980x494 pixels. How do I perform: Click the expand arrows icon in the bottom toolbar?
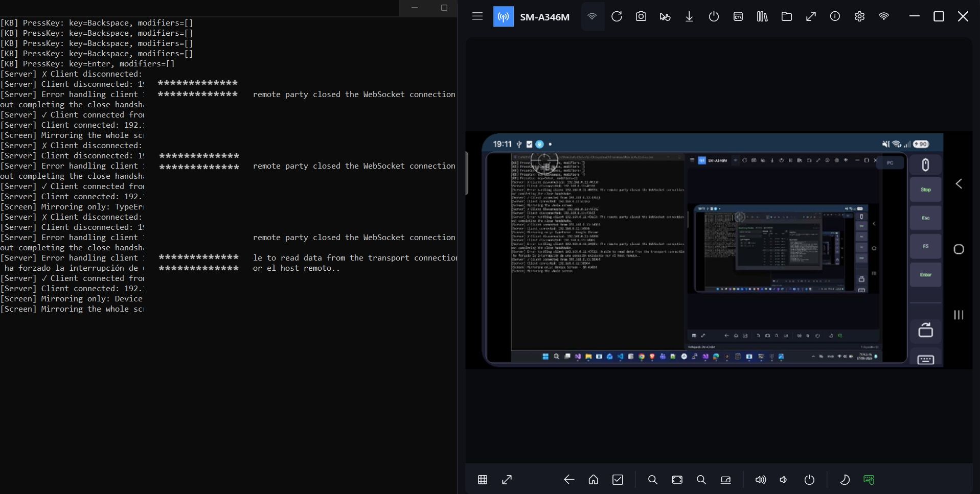(507, 480)
